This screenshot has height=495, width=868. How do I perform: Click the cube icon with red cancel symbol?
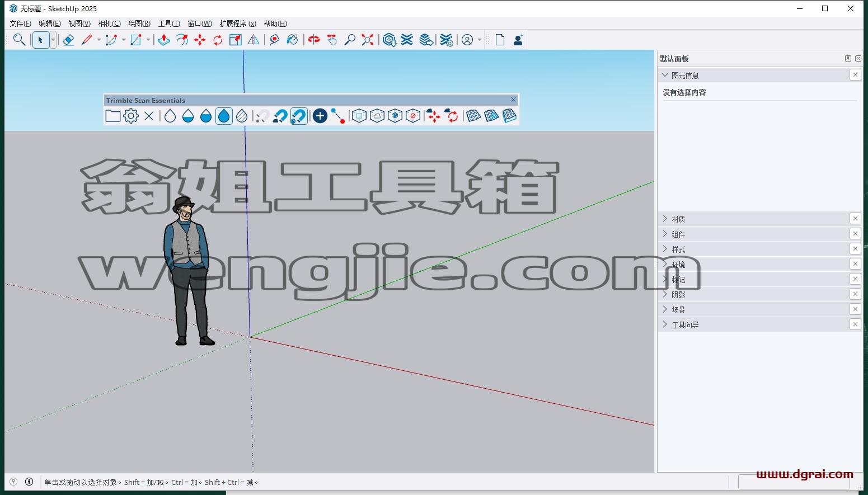(x=413, y=116)
